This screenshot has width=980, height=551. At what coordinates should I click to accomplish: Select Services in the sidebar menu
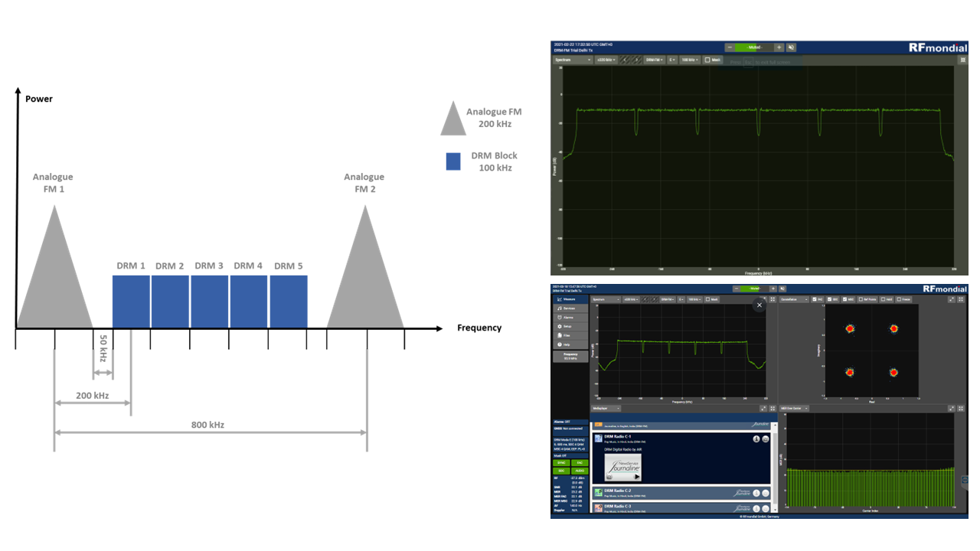click(570, 308)
